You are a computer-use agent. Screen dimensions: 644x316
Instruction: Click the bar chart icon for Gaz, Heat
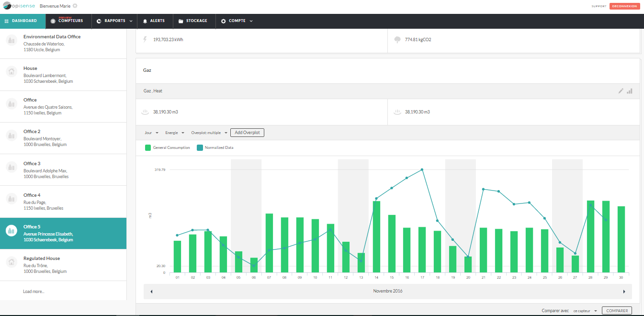point(630,90)
